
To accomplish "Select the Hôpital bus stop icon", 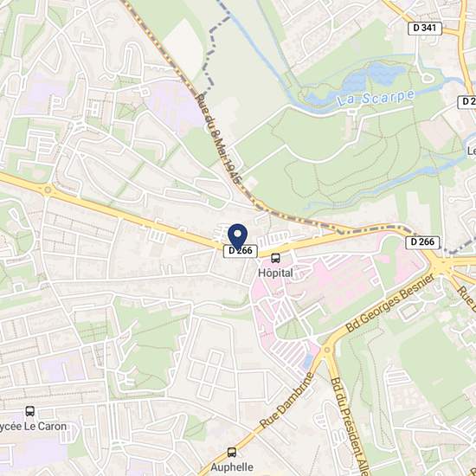I will pos(275,259).
